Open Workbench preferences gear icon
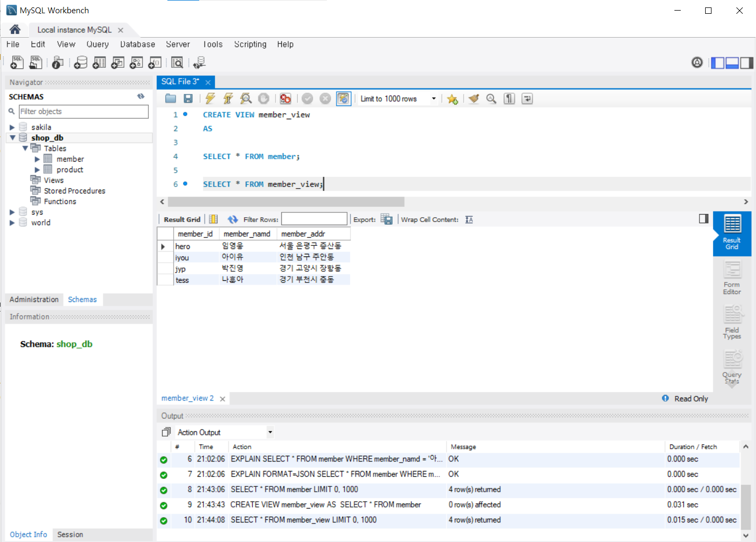Screen dimensions: 756x542 point(697,63)
